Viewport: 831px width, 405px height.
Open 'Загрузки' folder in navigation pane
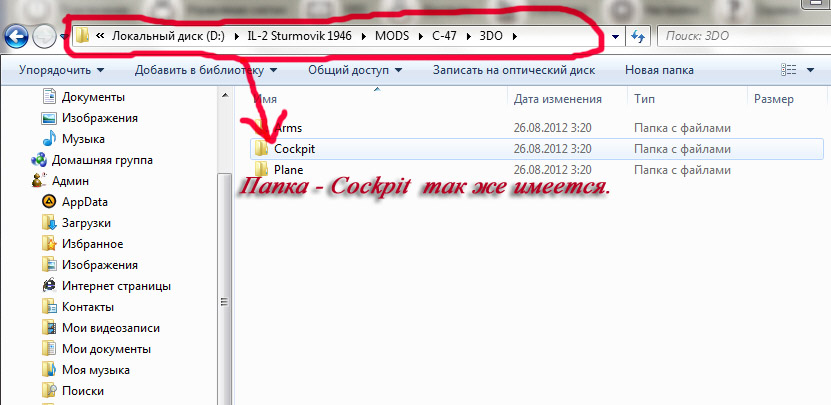[x=86, y=223]
